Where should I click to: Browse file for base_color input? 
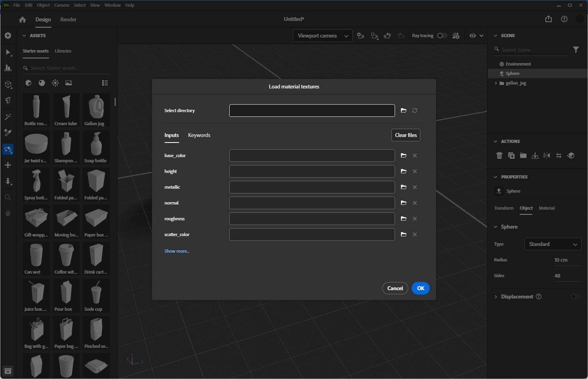(403, 156)
